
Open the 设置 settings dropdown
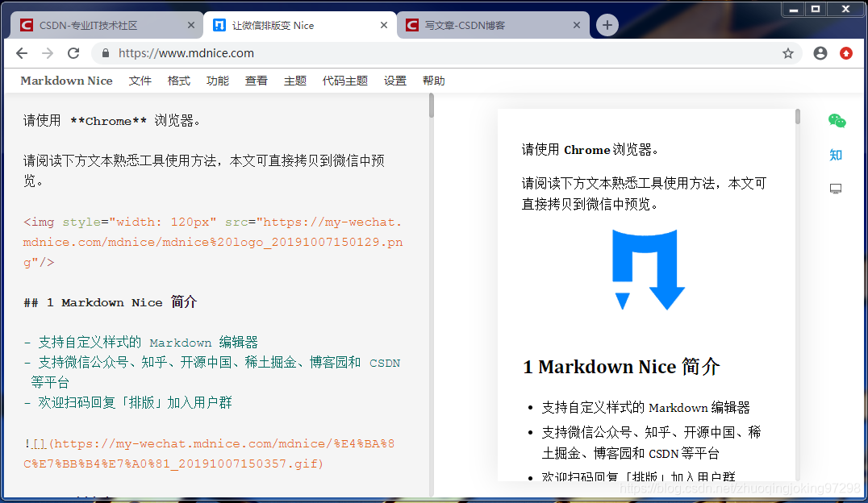click(x=395, y=81)
